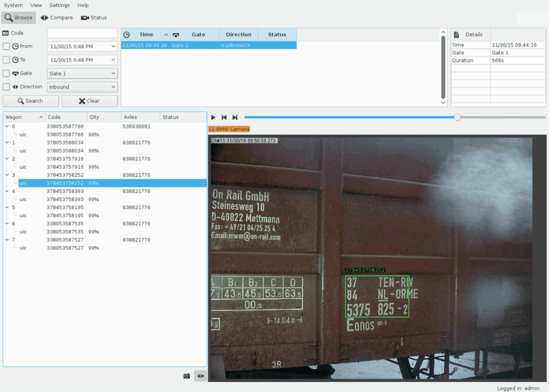Click the Details document icon

(x=456, y=35)
